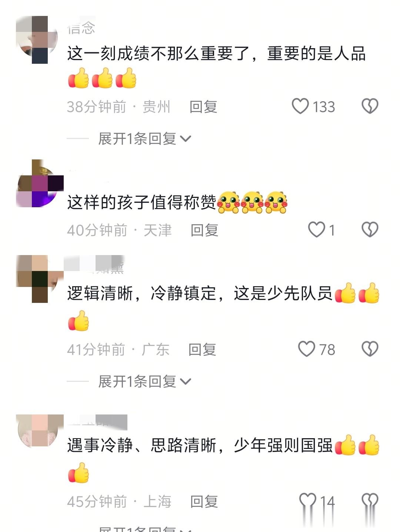Image resolution: width=400 pixels, height=532 pixels.
Task: Reply to the 40分钟前 Tianjin comment
Action: [204, 230]
